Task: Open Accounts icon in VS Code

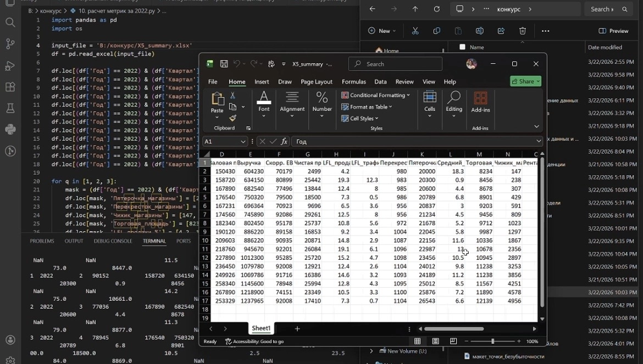Action: [10, 340]
